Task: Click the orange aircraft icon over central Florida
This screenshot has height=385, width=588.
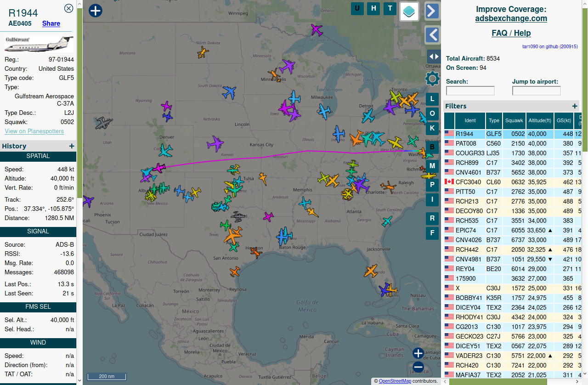Action: tap(371, 271)
